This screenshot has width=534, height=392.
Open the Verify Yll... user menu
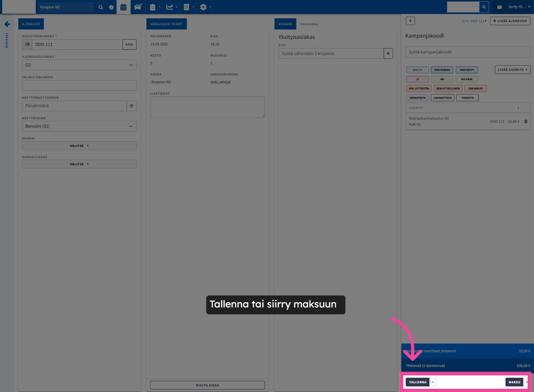519,7
